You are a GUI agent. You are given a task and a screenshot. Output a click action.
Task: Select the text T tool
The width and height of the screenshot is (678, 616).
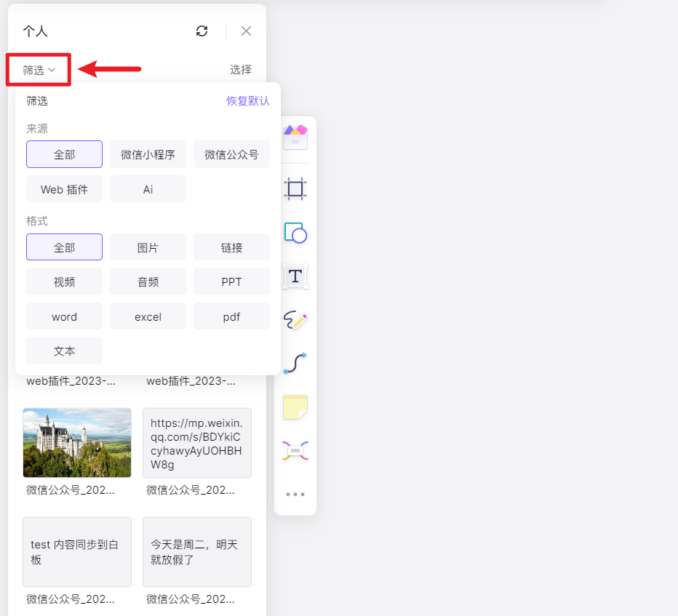point(295,276)
